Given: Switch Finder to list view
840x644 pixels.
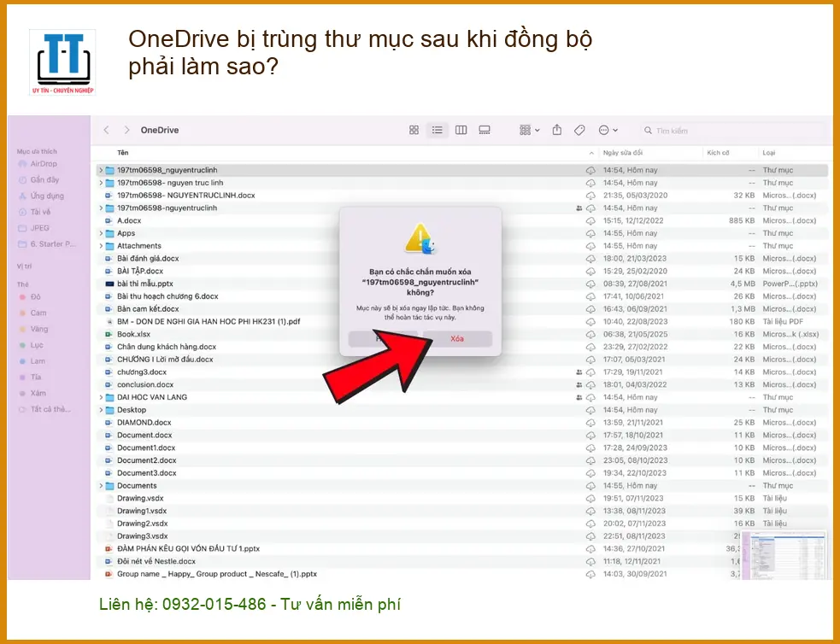Looking at the screenshot, I should click(x=438, y=130).
